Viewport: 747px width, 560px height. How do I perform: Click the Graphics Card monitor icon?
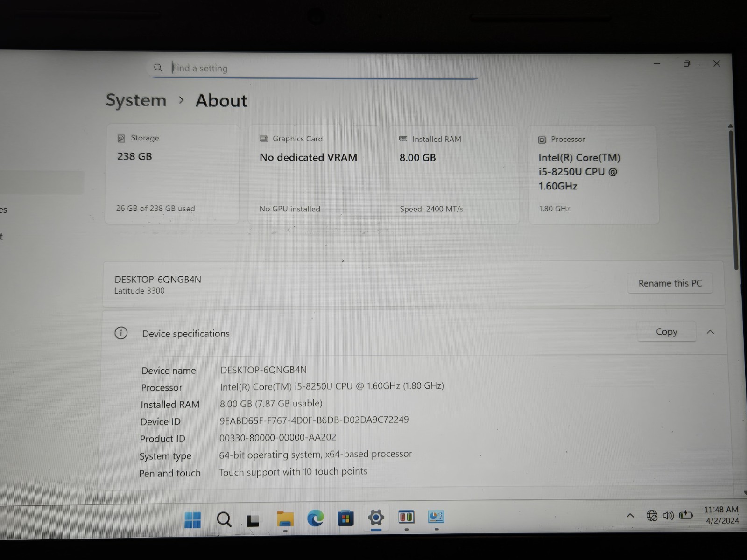[x=263, y=139]
